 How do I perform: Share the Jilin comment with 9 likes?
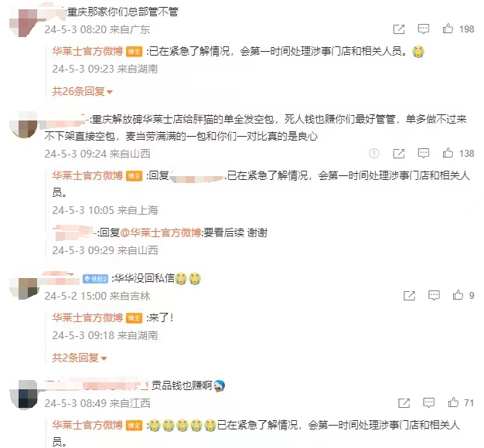coord(409,295)
